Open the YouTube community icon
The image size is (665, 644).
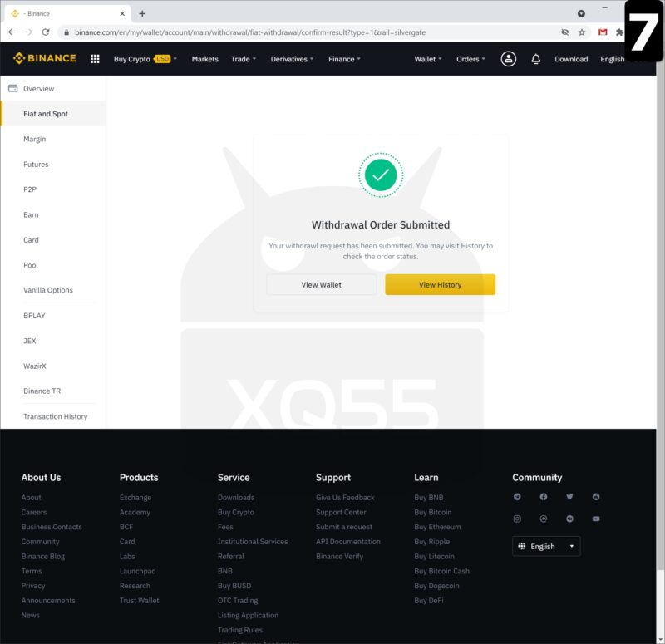click(x=596, y=519)
